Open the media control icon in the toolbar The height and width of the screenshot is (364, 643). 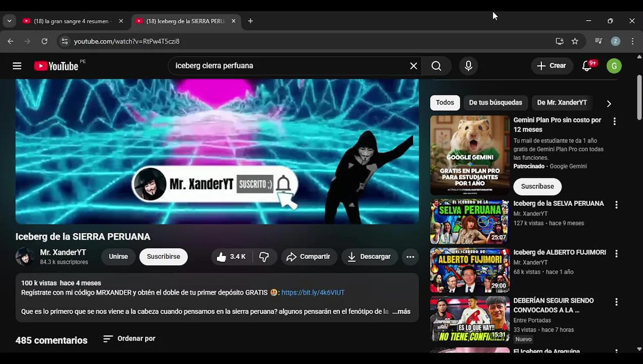[599, 41]
